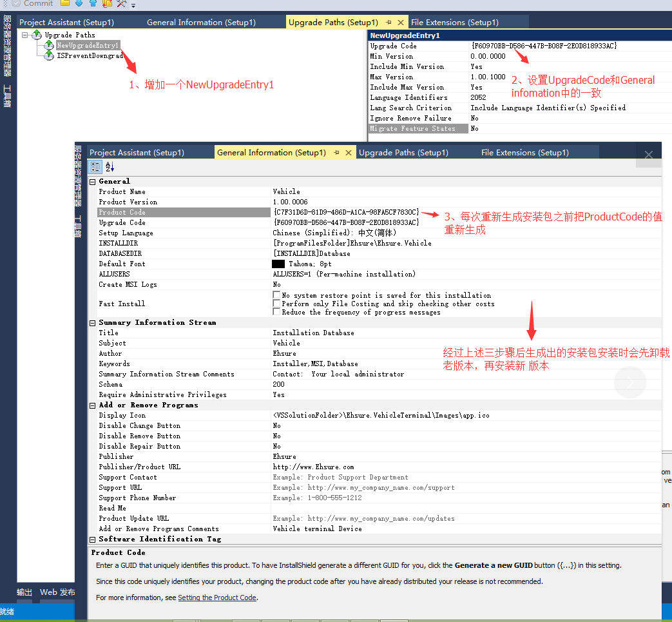
Task: Click the Upgrade Code GUID in NewUpgradeEntry1 panel
Action: pyautogui.click(x=544, y=46)
